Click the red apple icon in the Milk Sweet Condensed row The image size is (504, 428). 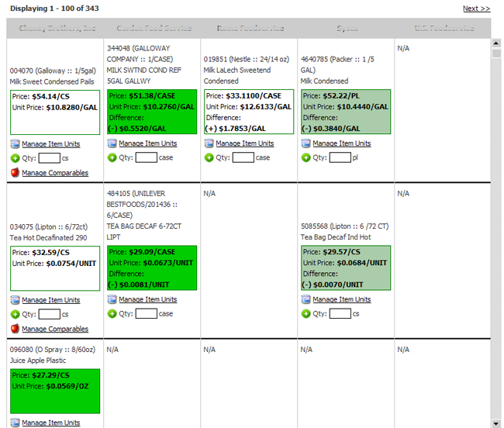pos(15,173)
